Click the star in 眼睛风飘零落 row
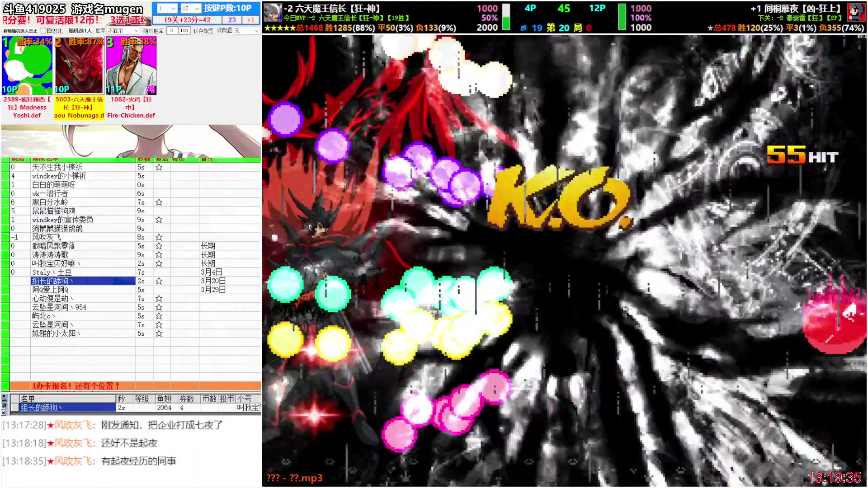Image resolution: width=868 pixels, height=488 pixels. pos(159,246)
